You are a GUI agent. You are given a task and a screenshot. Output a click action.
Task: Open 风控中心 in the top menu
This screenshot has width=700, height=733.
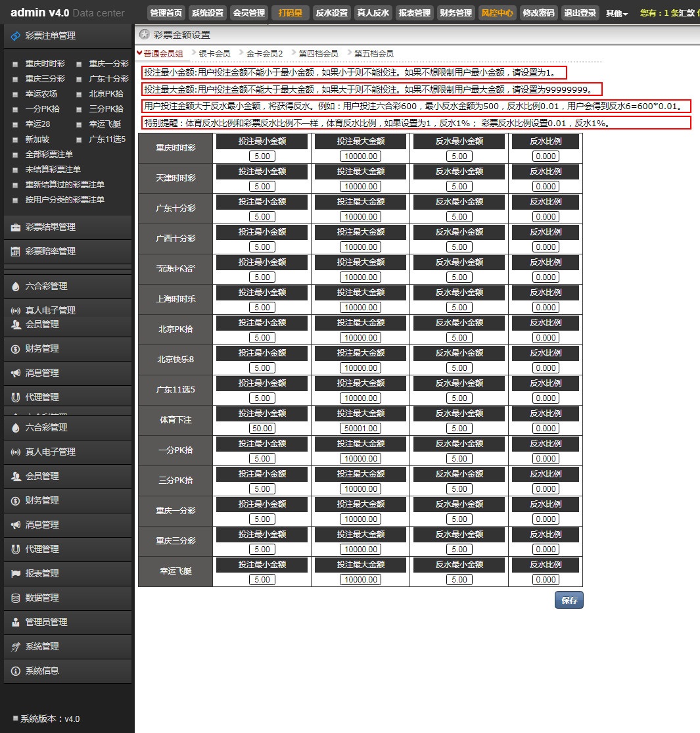[x=497, y=12]
